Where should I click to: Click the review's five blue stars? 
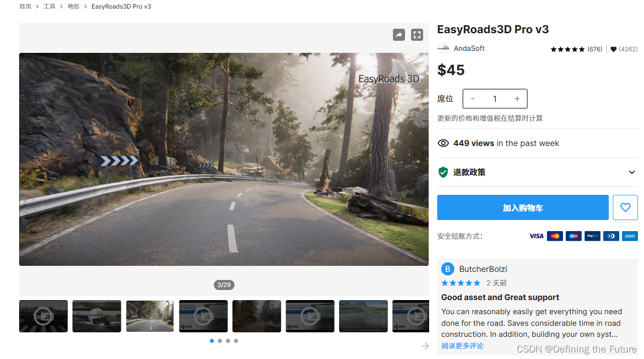click(461, 283)
